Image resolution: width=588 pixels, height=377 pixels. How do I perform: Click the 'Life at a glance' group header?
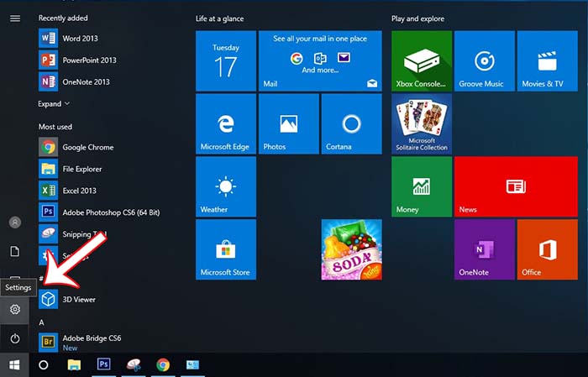point(219,18)
